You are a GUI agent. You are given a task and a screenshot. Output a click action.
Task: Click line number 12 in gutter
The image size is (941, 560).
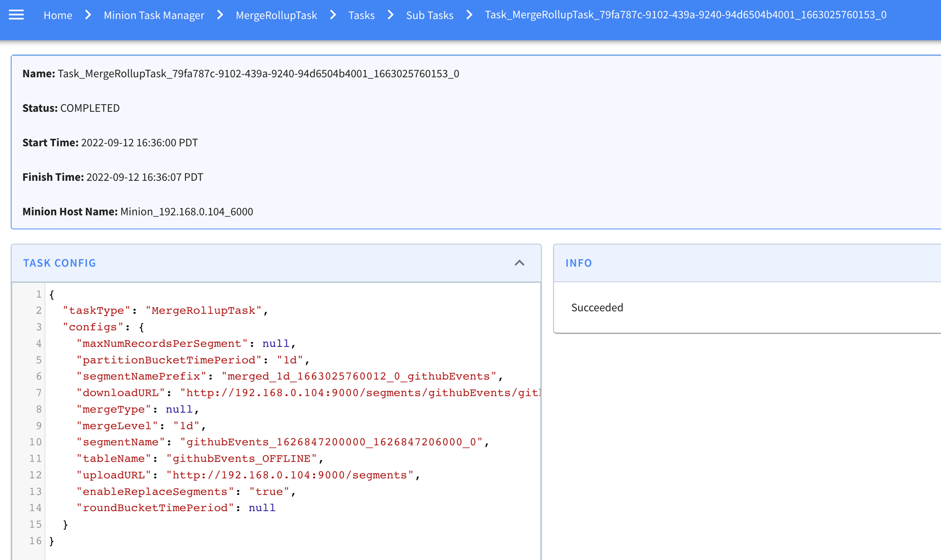(35, 475)
